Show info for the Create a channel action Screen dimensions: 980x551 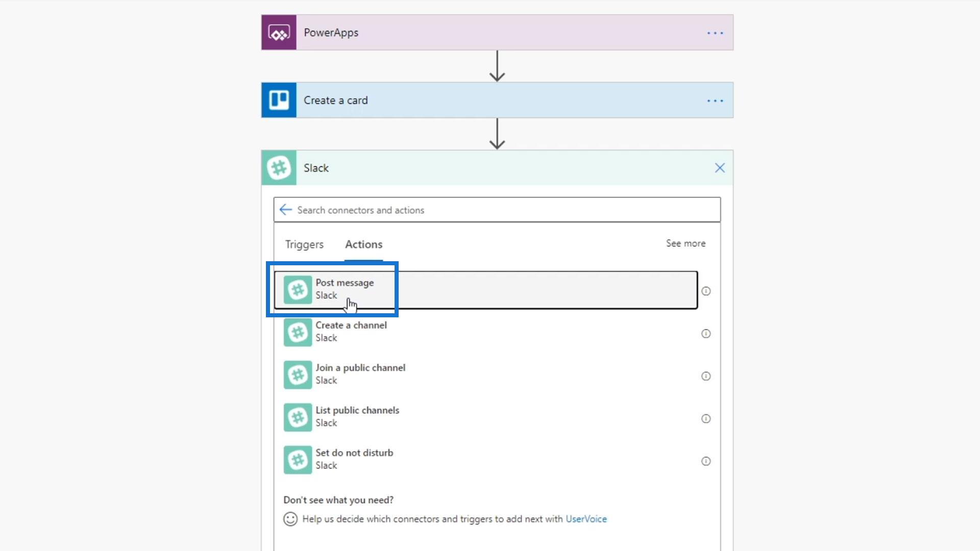pos(706,334)
